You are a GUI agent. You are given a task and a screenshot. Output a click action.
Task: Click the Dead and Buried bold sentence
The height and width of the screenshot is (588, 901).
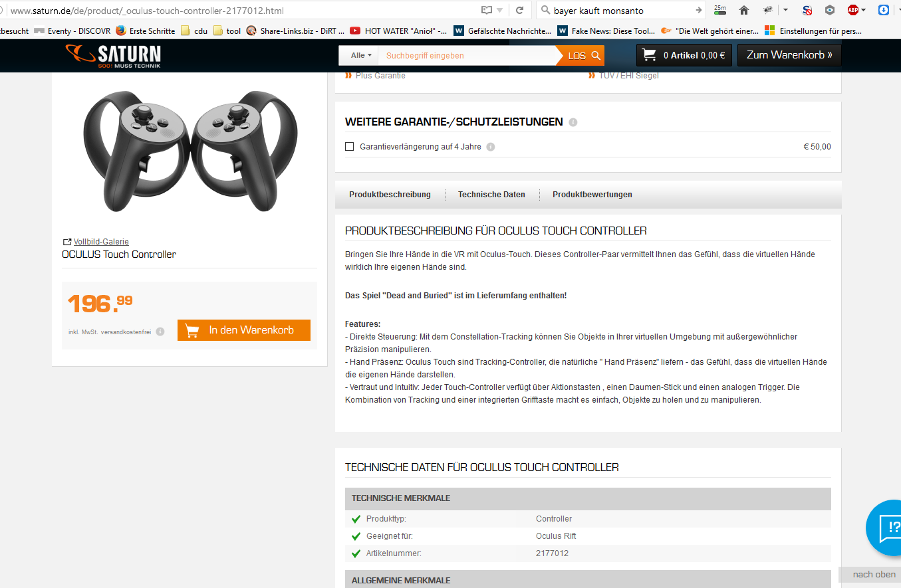point(455,296)
